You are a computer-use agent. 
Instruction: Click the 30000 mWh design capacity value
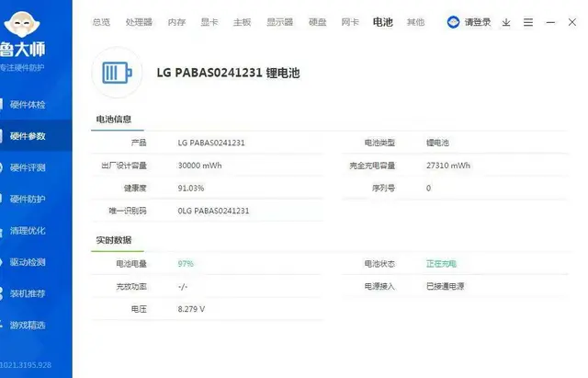click(x=199, y=166)
